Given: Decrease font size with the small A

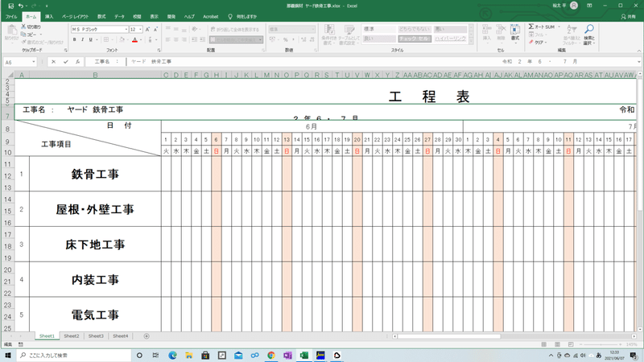Looking at the screenshot, I should [155, 30].
